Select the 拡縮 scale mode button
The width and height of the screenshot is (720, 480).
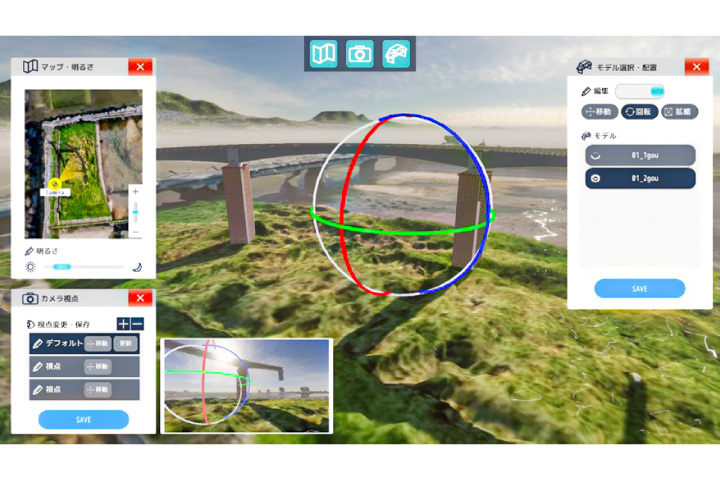(679, 112)
